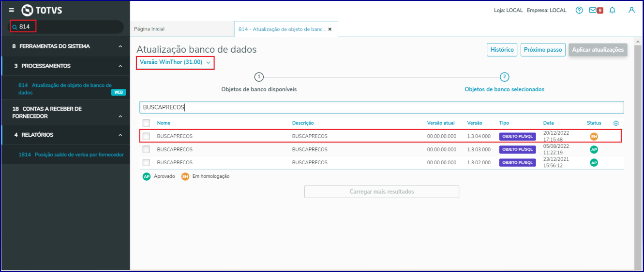Collapse the 18 CONTAS A RECEBER DE FORNECEDOR section
The image size is (644, 272).
(120, 116)
